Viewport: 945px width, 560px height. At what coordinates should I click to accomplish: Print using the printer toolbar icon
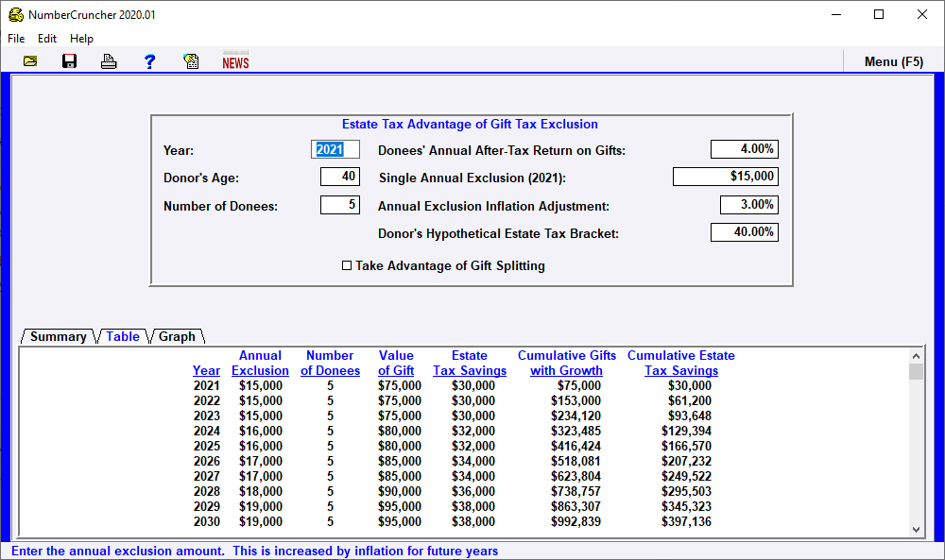tap(109, 61)
